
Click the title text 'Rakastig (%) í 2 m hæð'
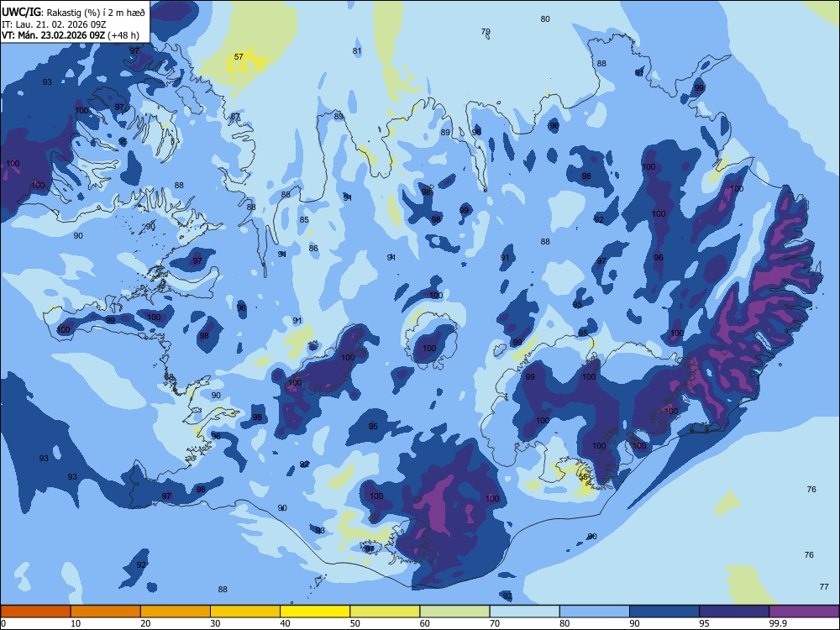pyautogui.click(x=96, y=13)
